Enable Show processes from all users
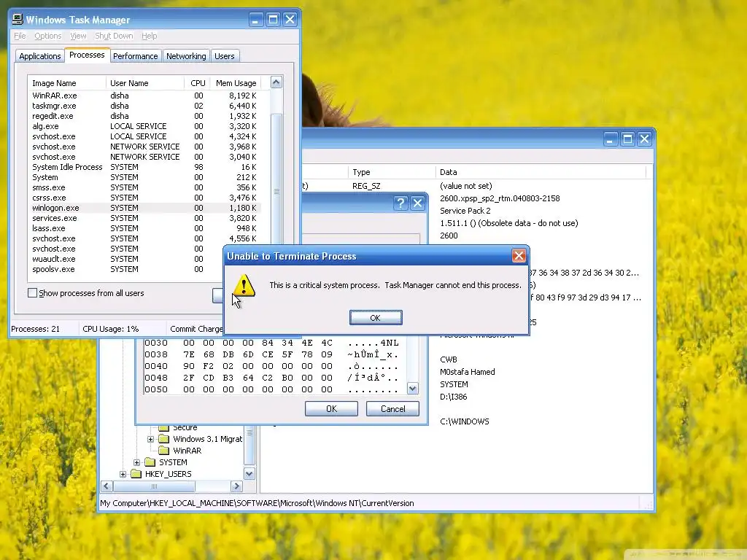The image size is (747, 560). (32, 293)
